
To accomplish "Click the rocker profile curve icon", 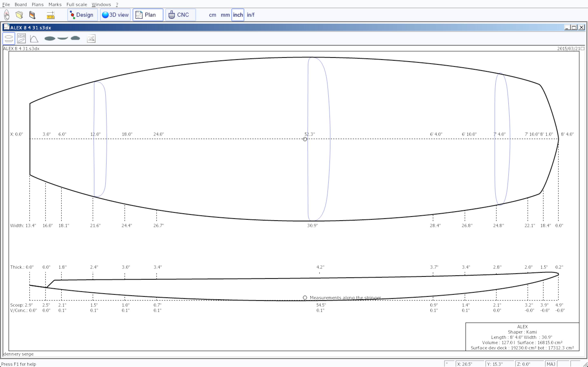I will coord(63,38).
